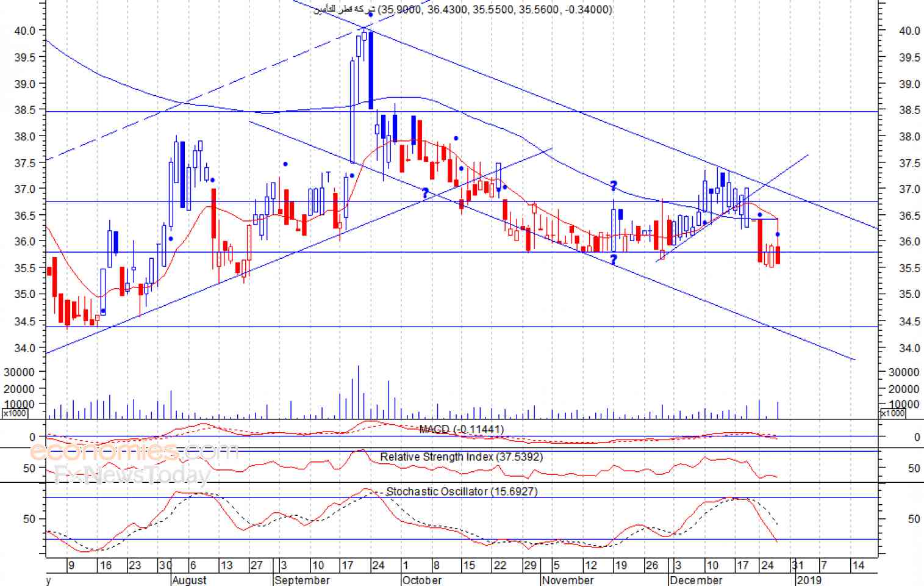Select the 20000 volume label on the right axis
This screenshot has height=586, width=924.
(x=904, y=389)
